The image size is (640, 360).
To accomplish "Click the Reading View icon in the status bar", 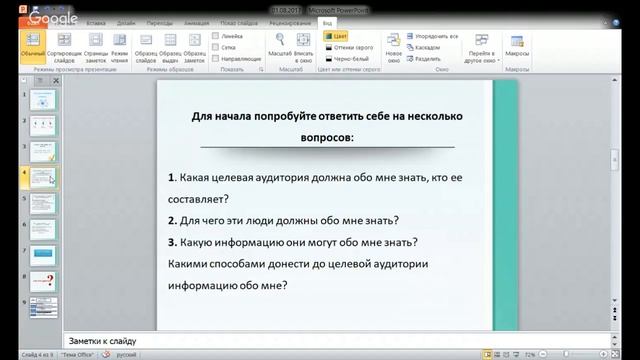I will 507,354.
